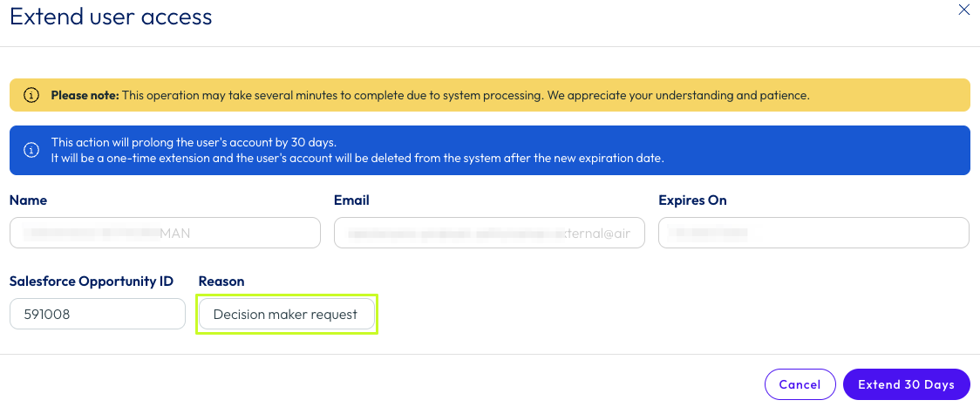
Task: Click the Name field label
Action: point(28,200)
